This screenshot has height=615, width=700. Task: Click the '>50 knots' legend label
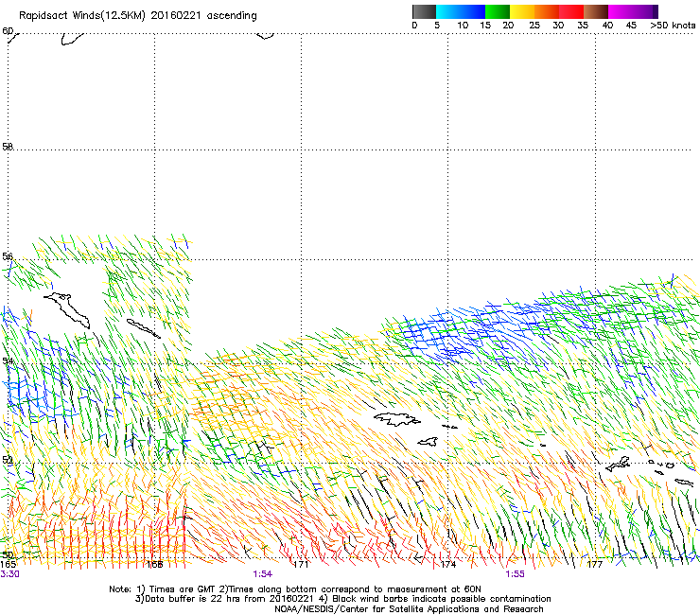pos(673,26)
